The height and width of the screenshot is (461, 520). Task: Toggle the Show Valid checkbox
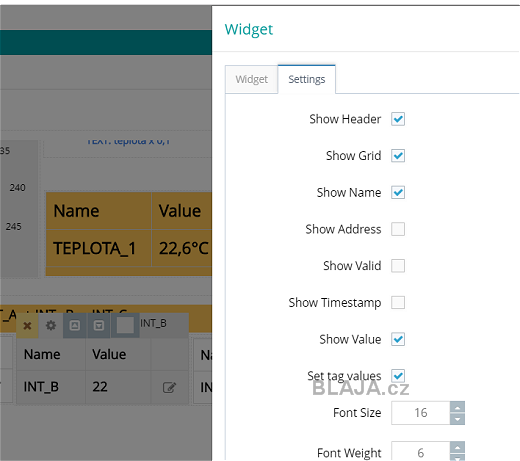pos(398,266)
